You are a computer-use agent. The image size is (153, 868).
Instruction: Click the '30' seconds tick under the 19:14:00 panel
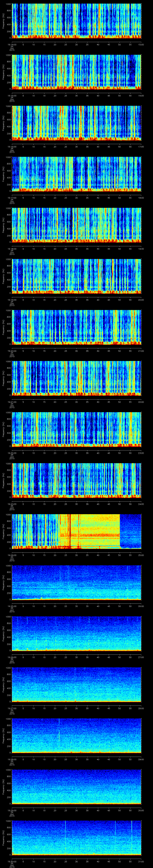77,44
